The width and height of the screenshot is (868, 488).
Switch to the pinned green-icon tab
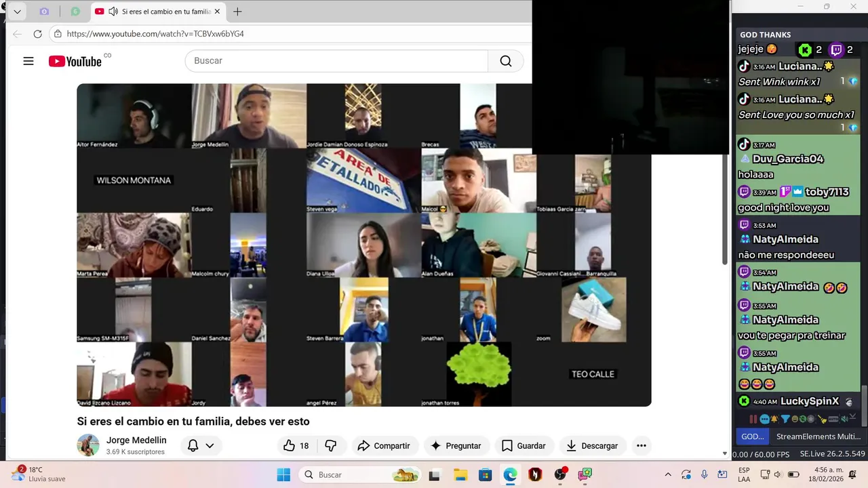tap(75, 12)
